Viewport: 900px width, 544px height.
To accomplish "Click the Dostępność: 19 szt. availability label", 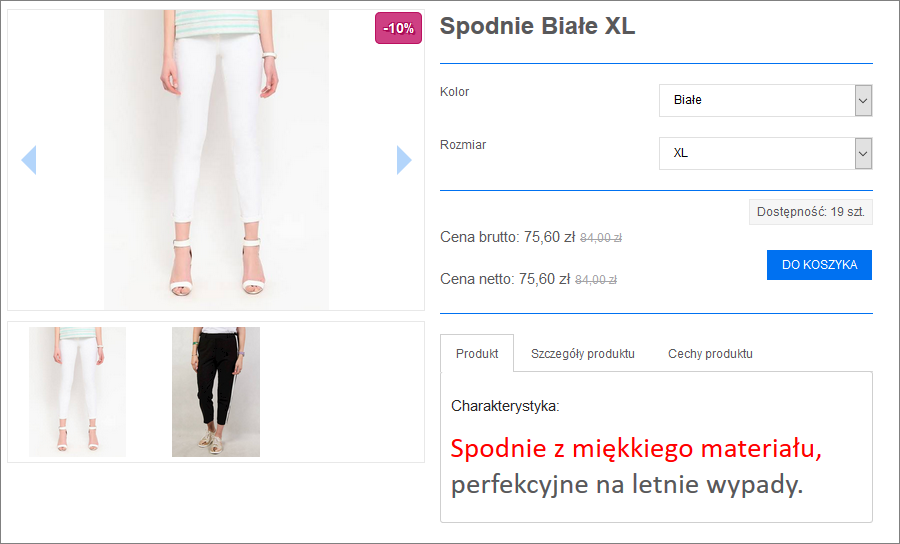I will point(810,212).
